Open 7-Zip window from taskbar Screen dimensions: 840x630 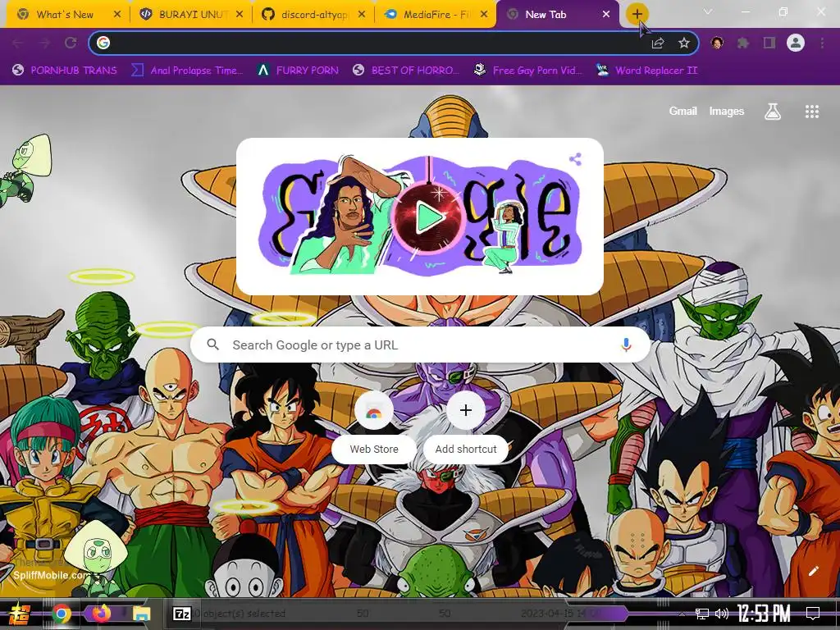pos(181,614)
